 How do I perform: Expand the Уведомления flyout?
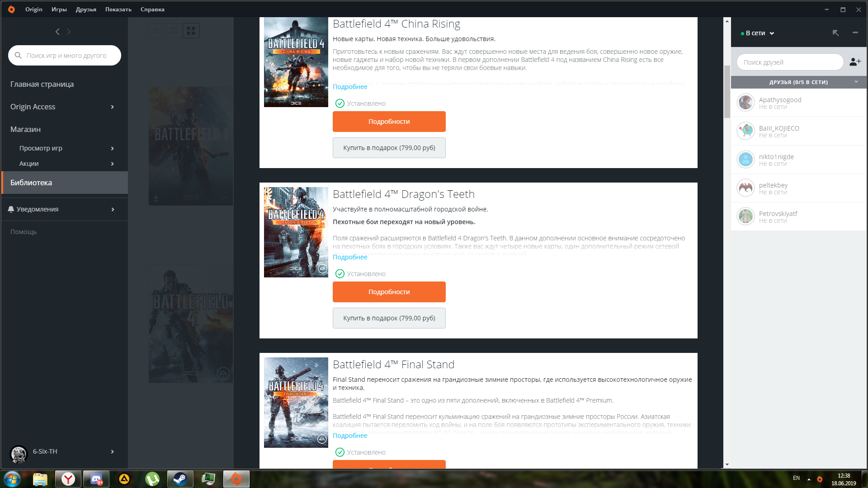coord(113,210)
